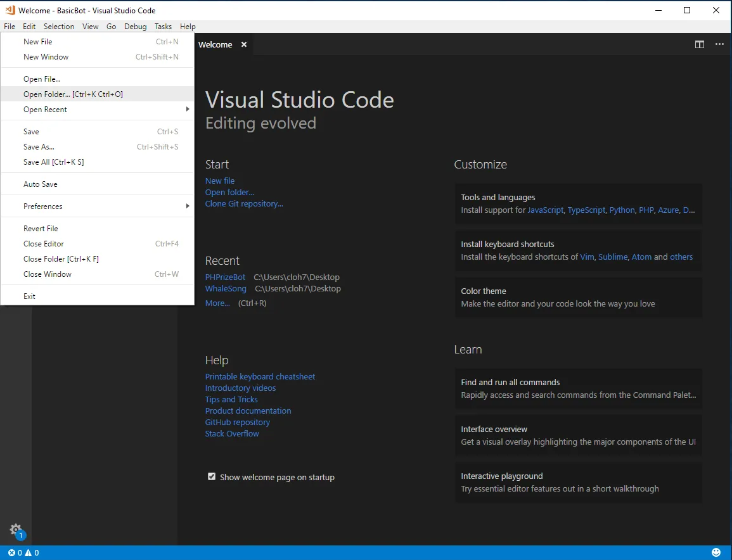Image resolution: width=732 pixels, height=560 pixels.
Task: Close the Welcome tab with X
Action: (244, 44)
